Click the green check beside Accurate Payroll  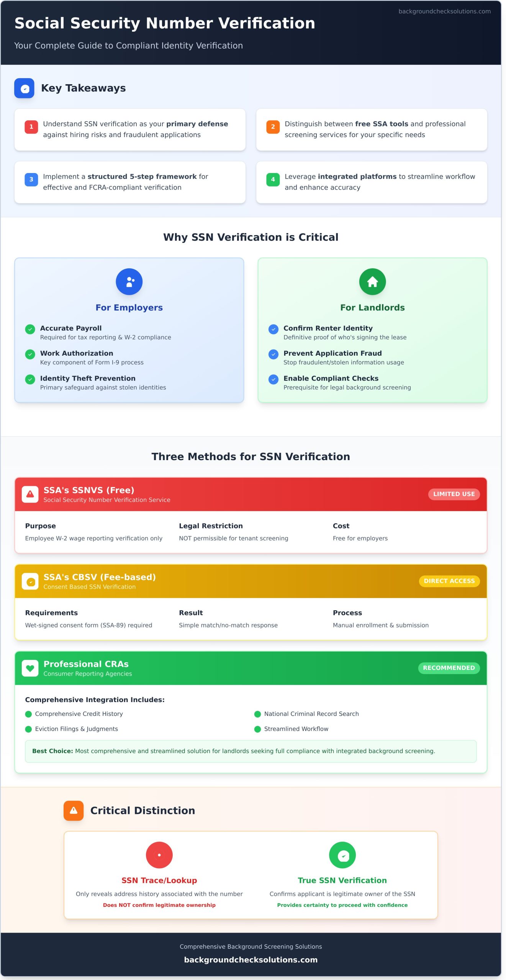(30, 329)
